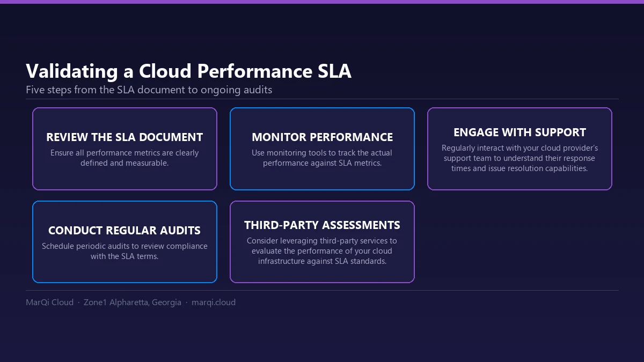
Task: Select the 'CONDUCT REGULAR AUDITS' heading
Action: 125,231
